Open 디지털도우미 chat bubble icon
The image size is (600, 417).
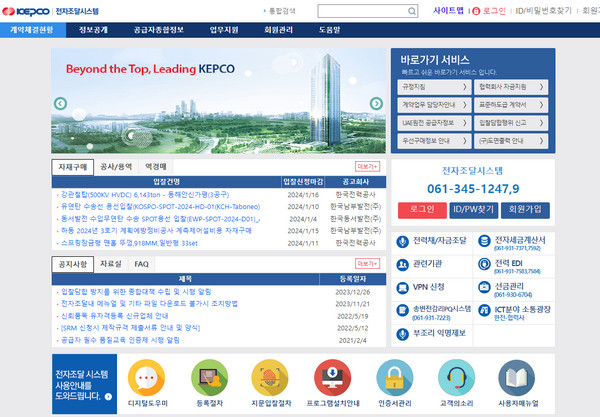[x=147, y=378]
